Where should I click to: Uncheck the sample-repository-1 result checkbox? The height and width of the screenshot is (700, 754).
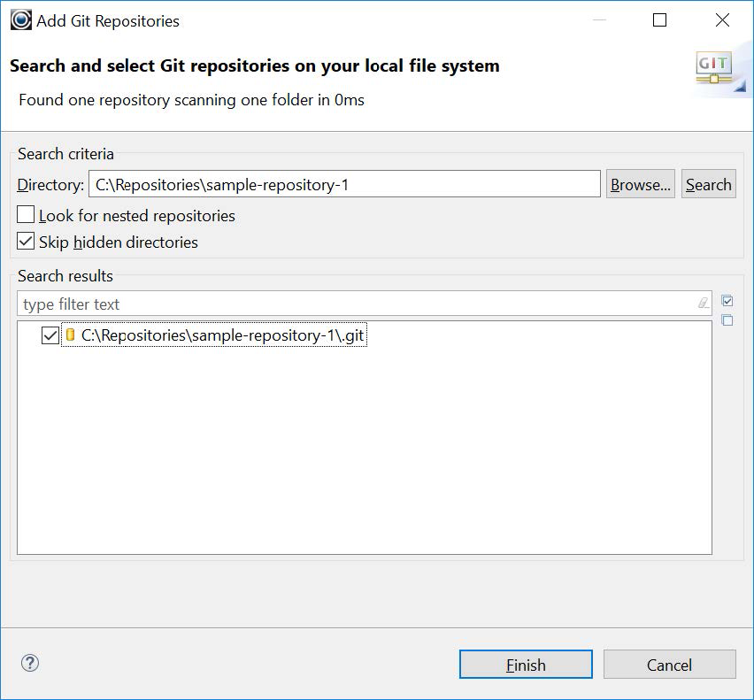pyautogui.click(x=50, y=335)
